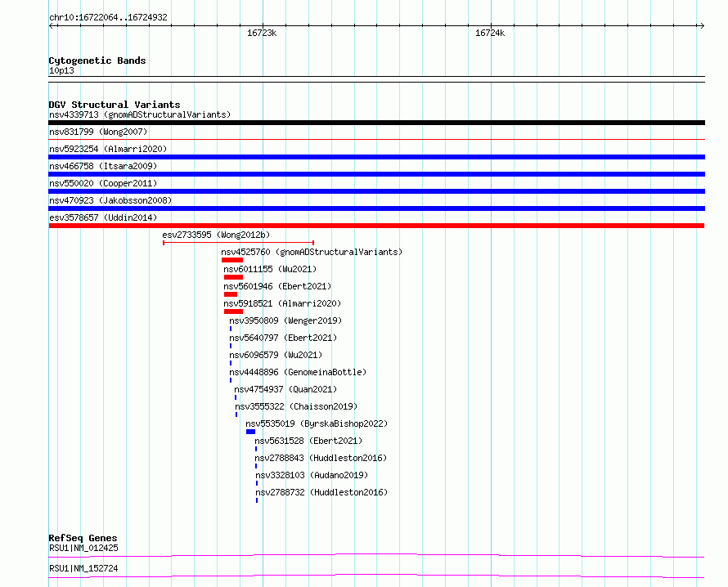
Task: Open variant nsv470923 (Jakobsson2008)
Action: (110, 200)
